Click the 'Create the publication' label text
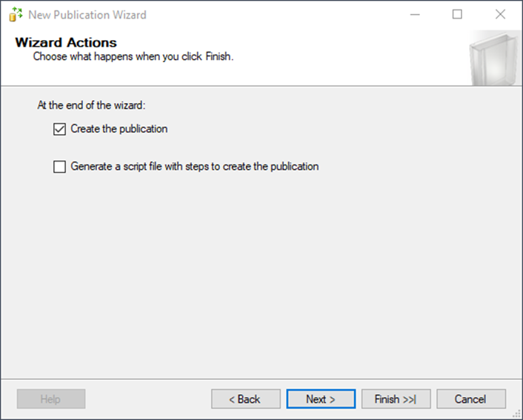Screen dimensions: 523x420 coord(119,129)
